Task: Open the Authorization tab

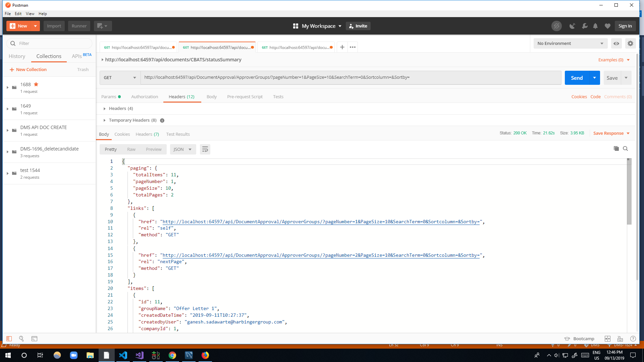Action: [x=145, y=97]
